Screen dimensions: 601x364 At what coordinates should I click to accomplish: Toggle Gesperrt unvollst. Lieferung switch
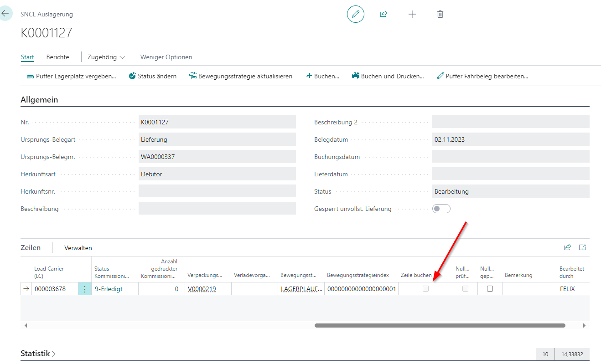(x=441, y=208)
